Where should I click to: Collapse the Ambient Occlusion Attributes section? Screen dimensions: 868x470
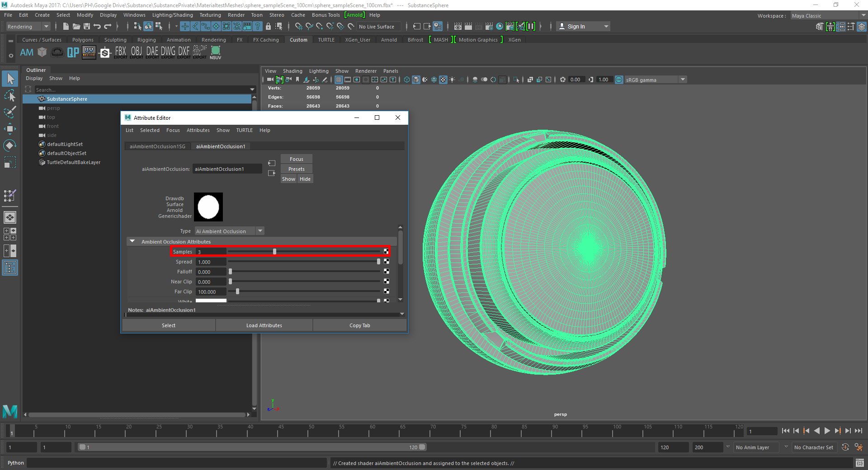coord(132,241)
